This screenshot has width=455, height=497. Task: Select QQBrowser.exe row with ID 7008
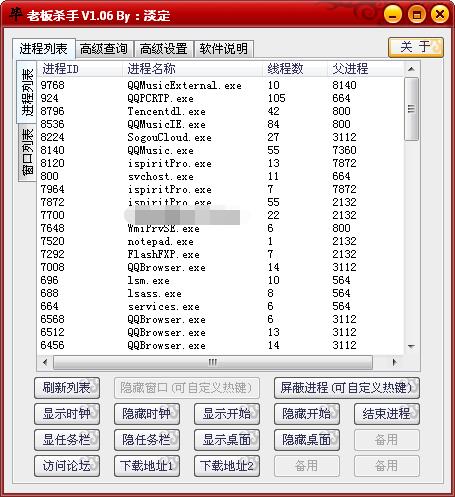coord(220,267)
